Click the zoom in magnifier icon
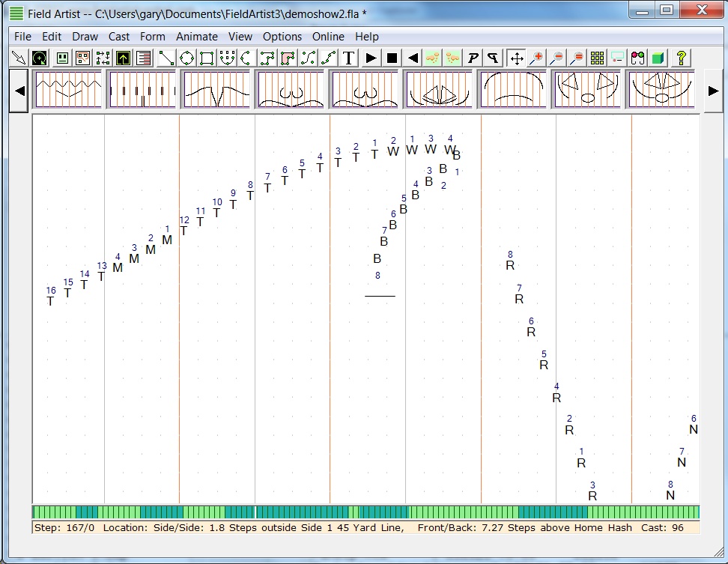Screen dimensions: 728x564 (536, 58)
